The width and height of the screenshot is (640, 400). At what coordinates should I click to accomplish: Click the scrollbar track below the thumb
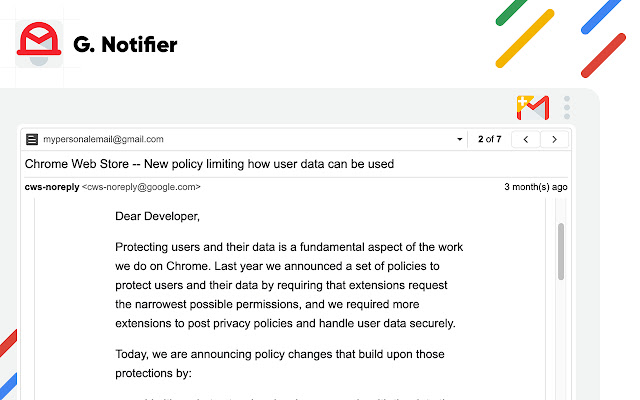point(561,340)
